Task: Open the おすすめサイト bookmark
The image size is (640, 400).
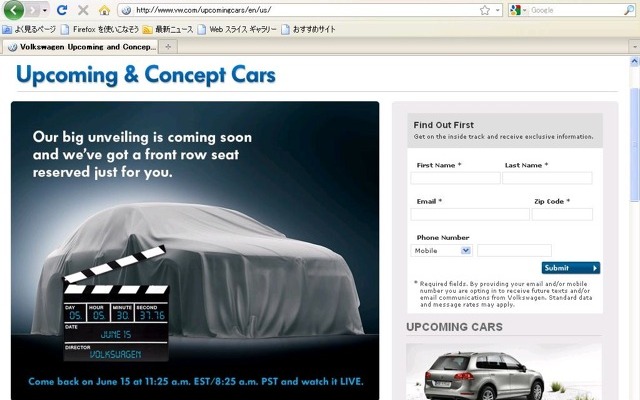Action: pyautogui.click(x=309, y=29)
